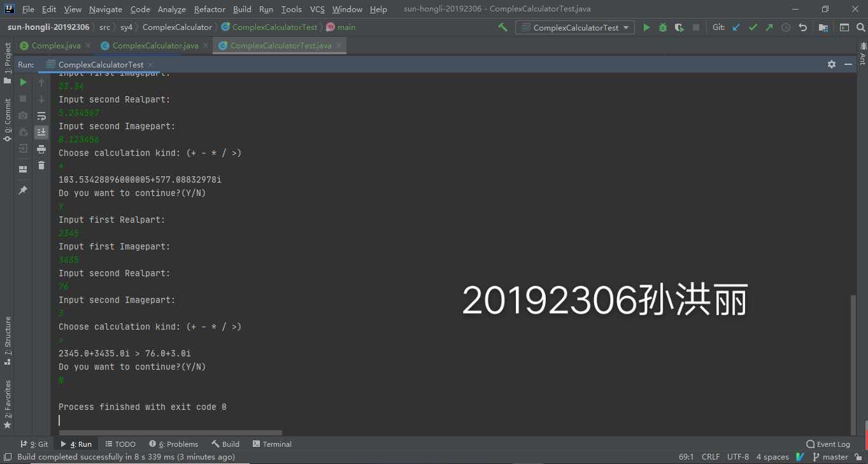Viewport: 868px width, 464px height.
Task: Open the VCS menu
Action: pyautogui.click(x=317, y=9)
